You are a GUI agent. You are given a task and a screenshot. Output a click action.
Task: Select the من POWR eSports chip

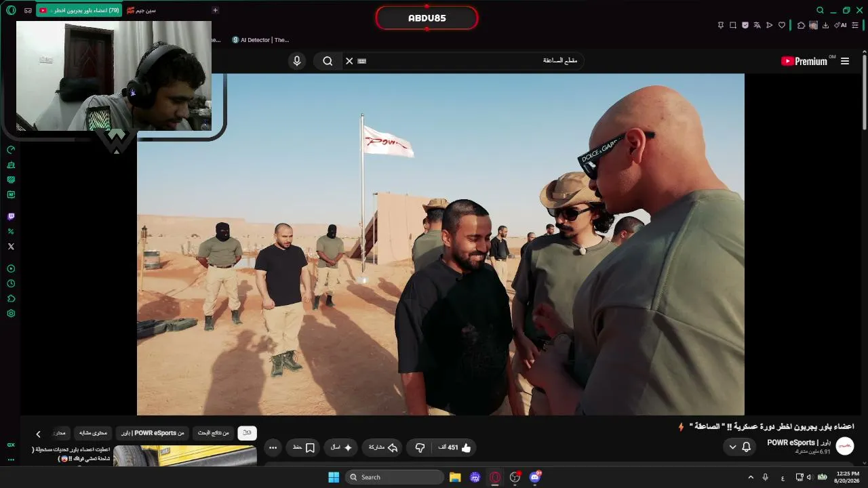click(153, 433)
